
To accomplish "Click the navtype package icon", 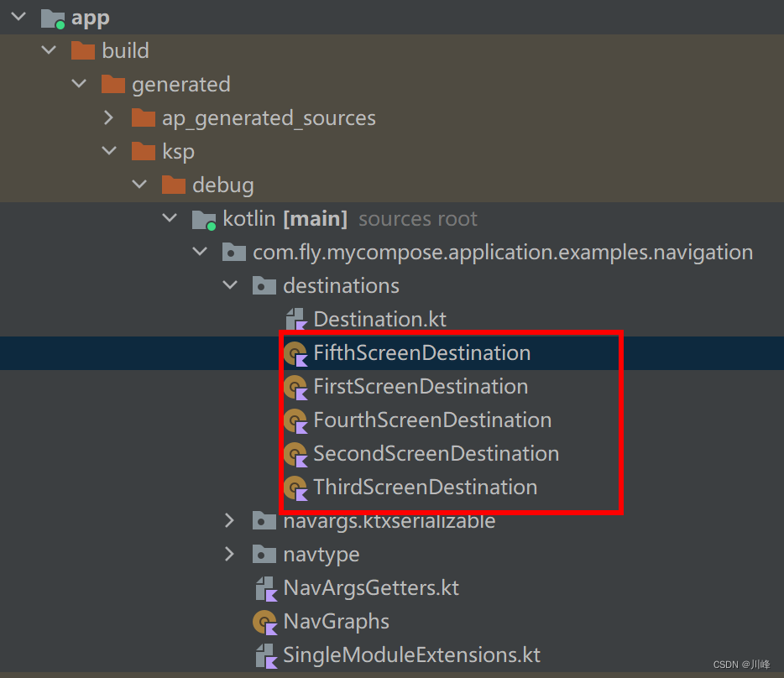I will coord(264,554).
